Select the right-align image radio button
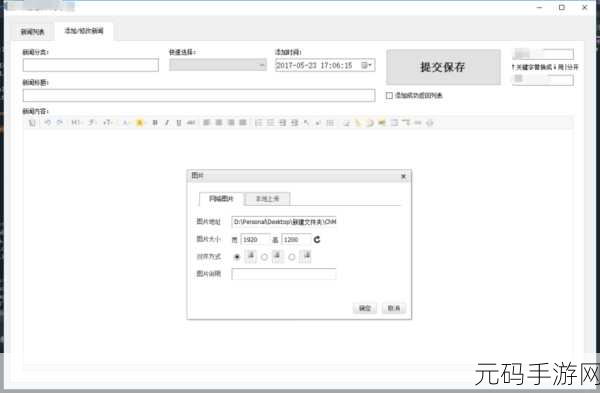600x393 pixels. coord(292,257)
